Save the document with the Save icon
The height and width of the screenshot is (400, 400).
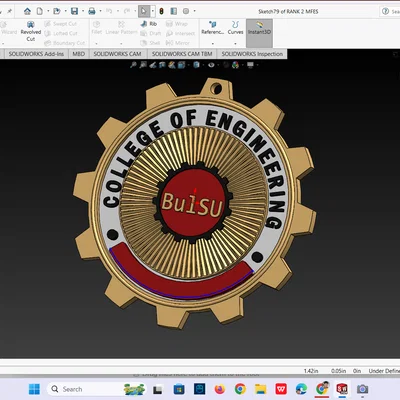tap(74, 11)
